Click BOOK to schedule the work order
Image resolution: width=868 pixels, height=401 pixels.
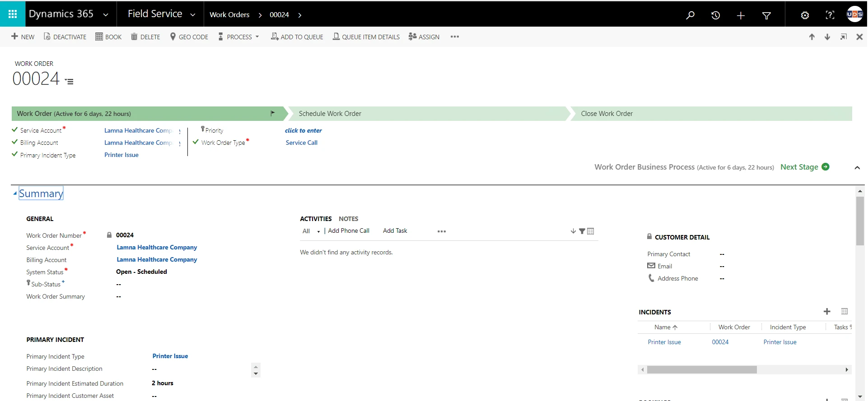click(108, 37)
